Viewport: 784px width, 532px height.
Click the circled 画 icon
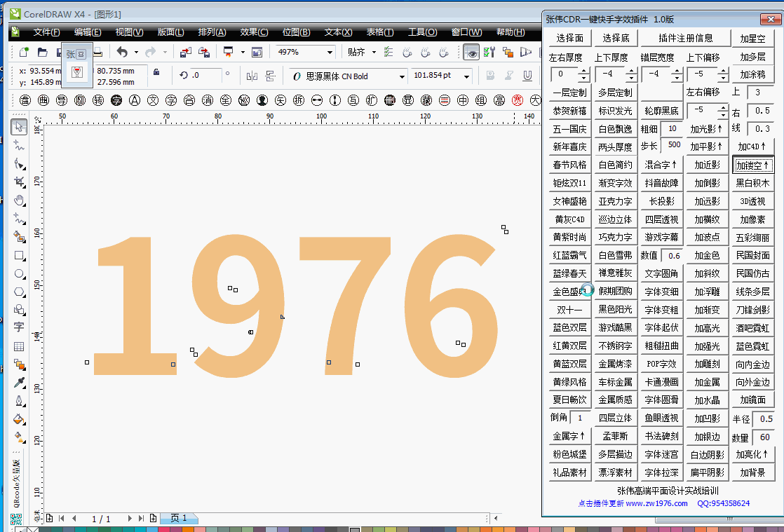tap(43, 100)
